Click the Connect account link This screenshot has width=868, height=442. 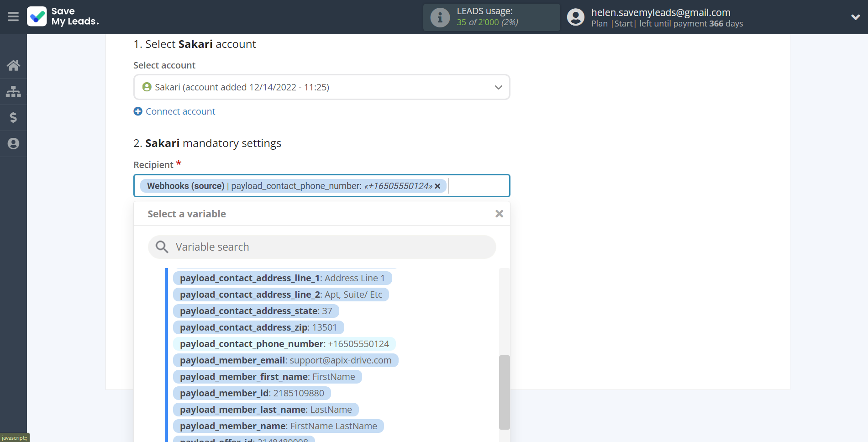coord(180,111)
